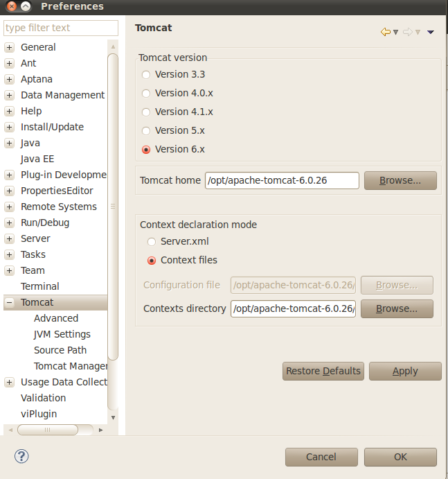Click the forward navigation arrow icon

coord(408,32)
